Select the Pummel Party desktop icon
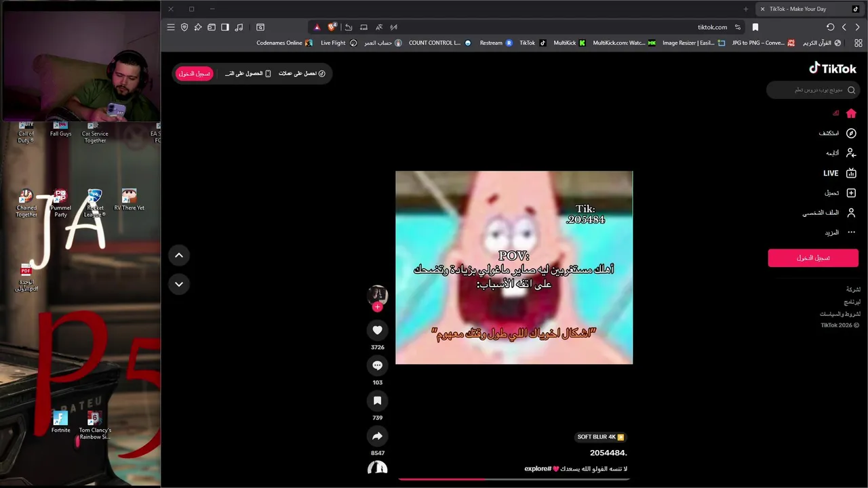This screenshot has height=488, width=868. [60, 203]
